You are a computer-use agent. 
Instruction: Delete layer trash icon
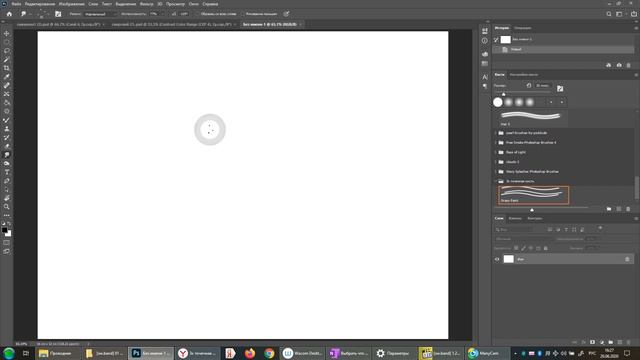(x=629, y=342)
